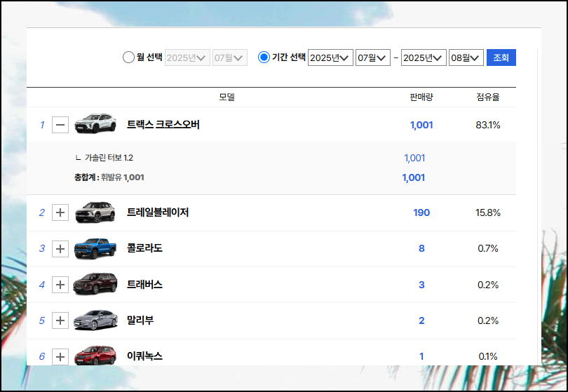Open the disabled 2025년 month-select year dropdown
This screenshot has height=392, width=568.
[187, 58]
